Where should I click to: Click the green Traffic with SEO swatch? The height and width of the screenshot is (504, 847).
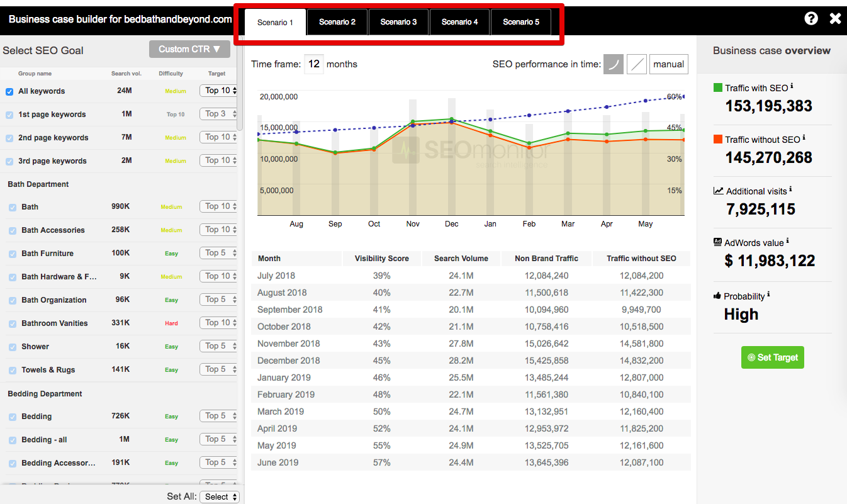click(718, 87)
